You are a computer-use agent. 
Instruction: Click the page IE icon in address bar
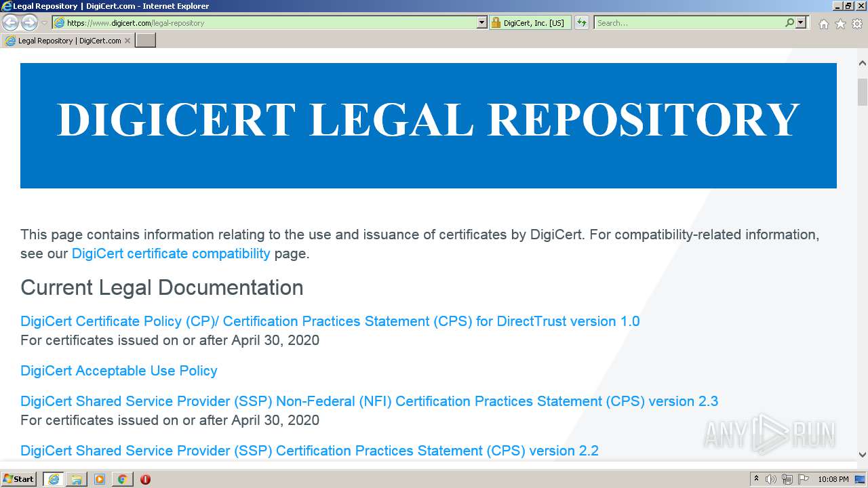[59, 23]
